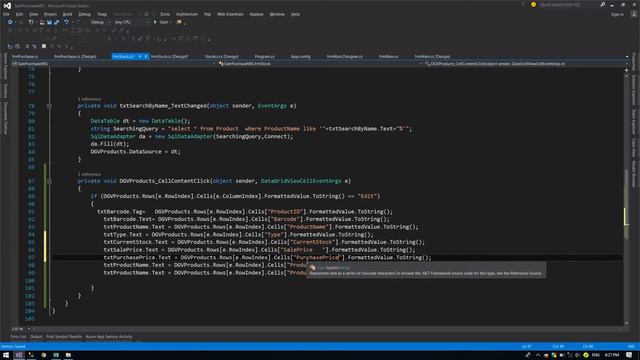Click the Open File toolbar icon
640x360 pixels.
pos(42,22)
